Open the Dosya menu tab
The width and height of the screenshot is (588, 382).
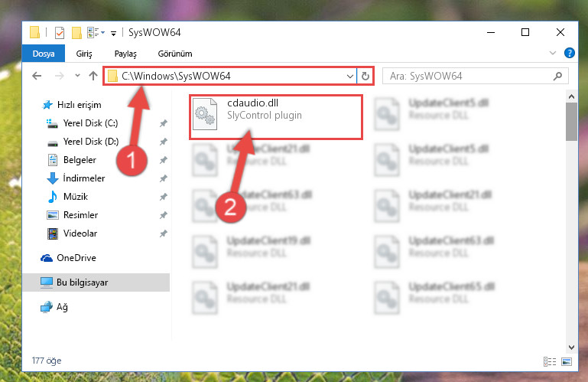(44, 54)
